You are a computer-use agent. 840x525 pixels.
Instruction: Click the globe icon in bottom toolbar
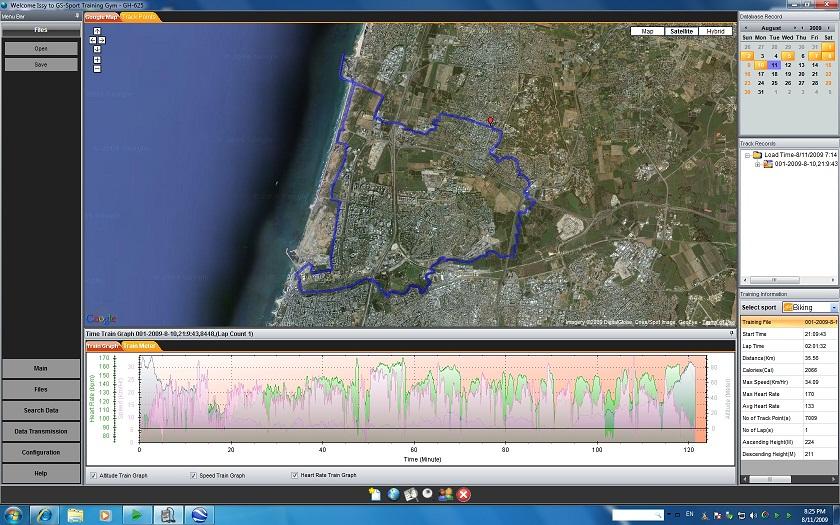pos(393,494)
